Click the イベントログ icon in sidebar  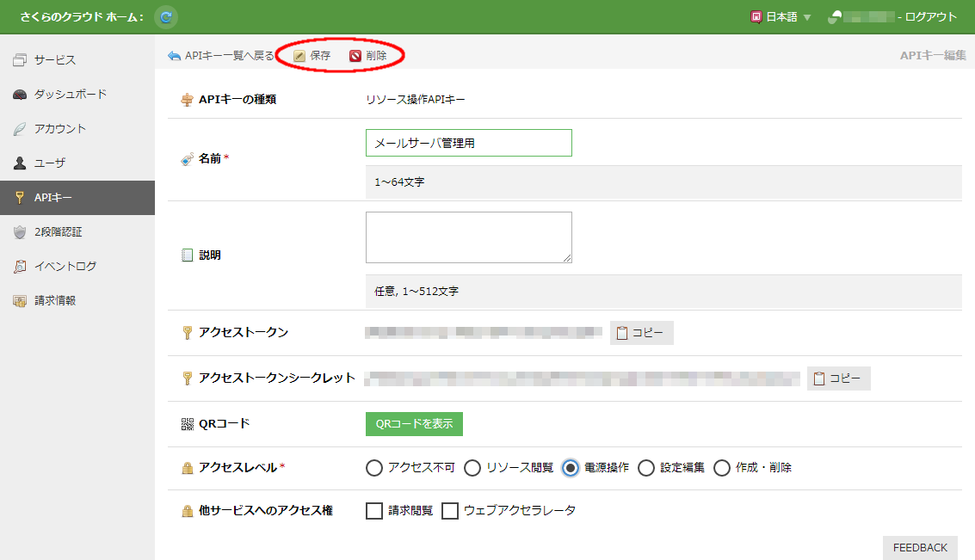pyautogui.click(x=20, y=267)
